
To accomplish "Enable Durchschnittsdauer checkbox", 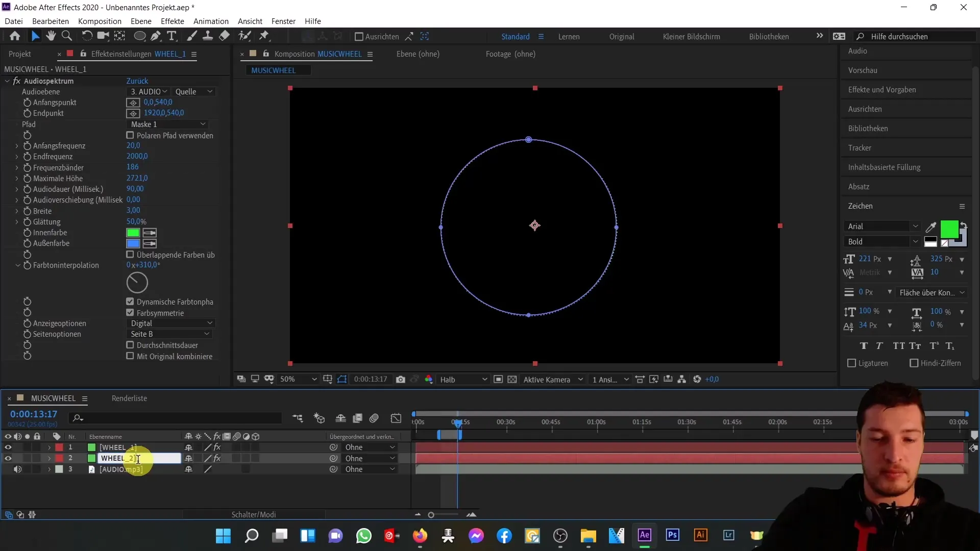I will 130,345.
